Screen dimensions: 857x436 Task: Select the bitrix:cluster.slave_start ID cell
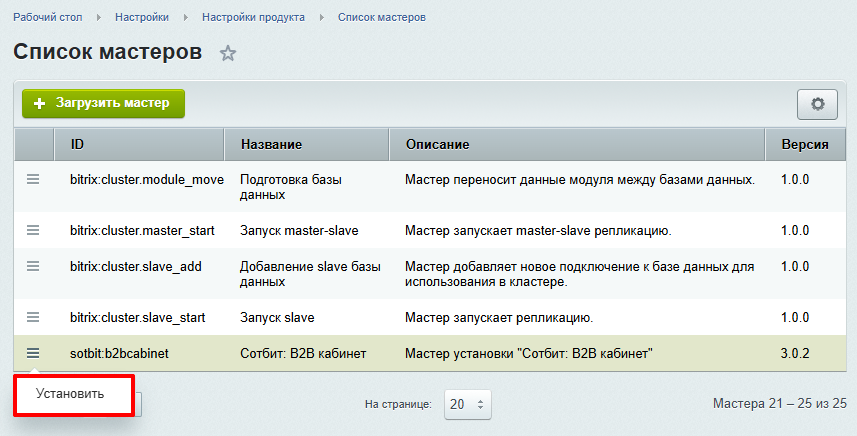coord(137,317)
